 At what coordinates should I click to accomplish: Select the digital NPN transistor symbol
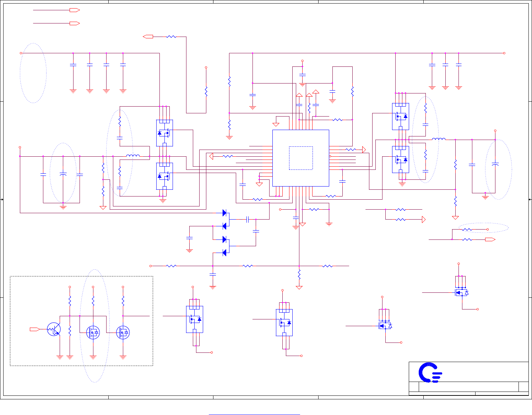[54, 329]
